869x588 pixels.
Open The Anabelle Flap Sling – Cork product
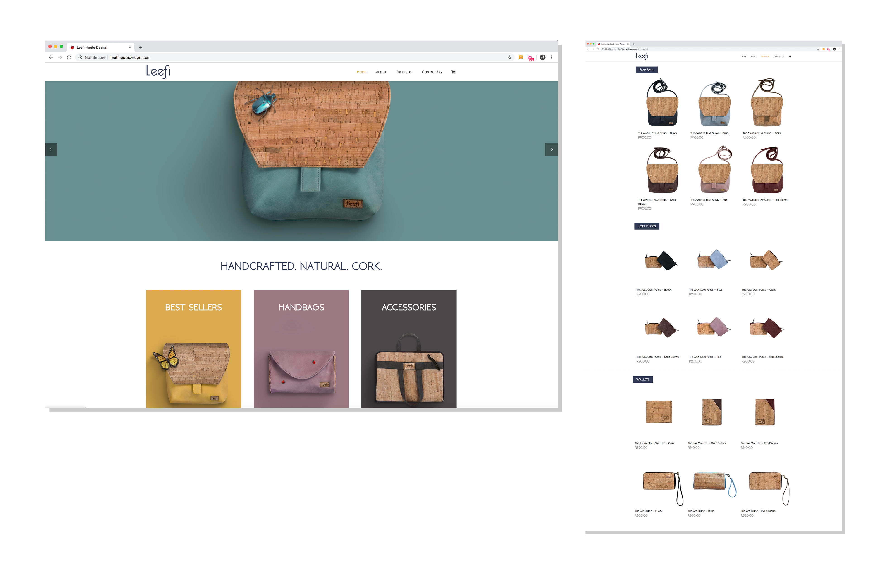(761, 133)
